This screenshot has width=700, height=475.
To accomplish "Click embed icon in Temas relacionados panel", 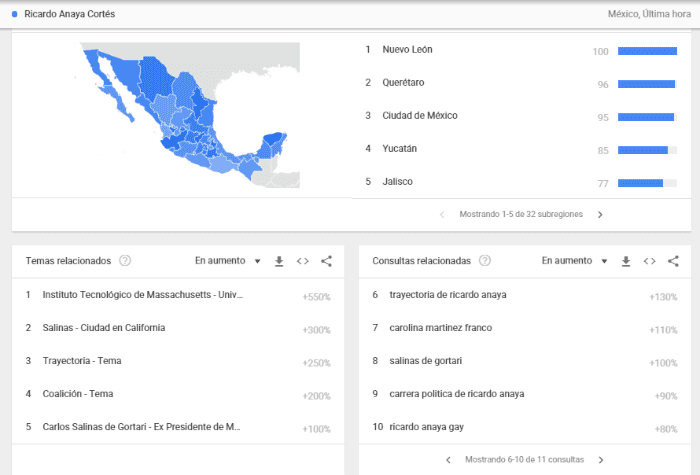I will tap(303, 261).
